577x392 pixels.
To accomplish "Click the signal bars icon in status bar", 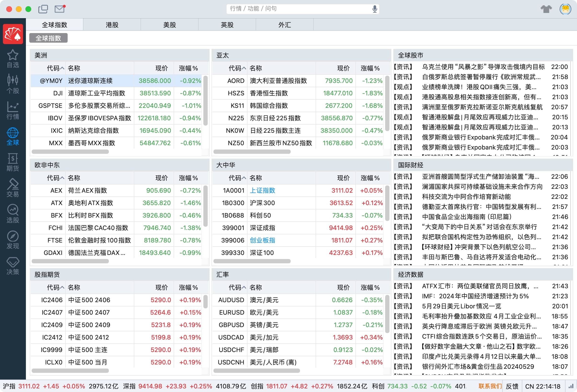I will (x=571, y=386).
